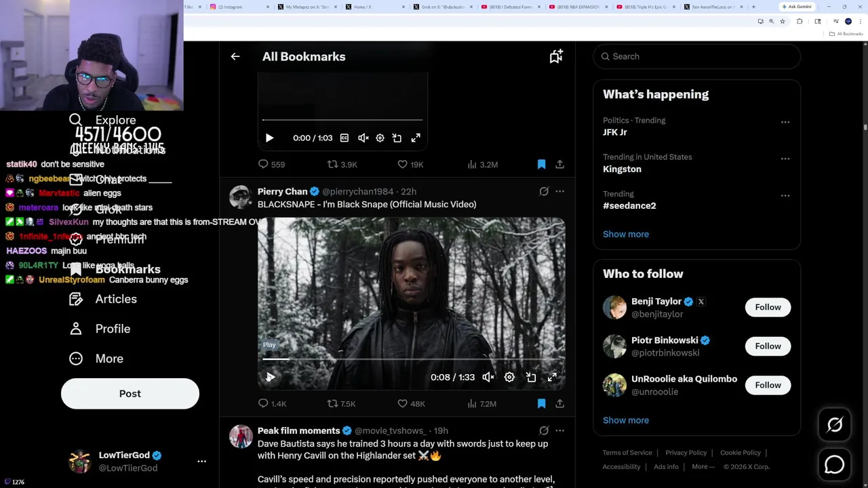Show more under What's happening
Viewport: 868px width, 488px height.
(x=626, y=234)
